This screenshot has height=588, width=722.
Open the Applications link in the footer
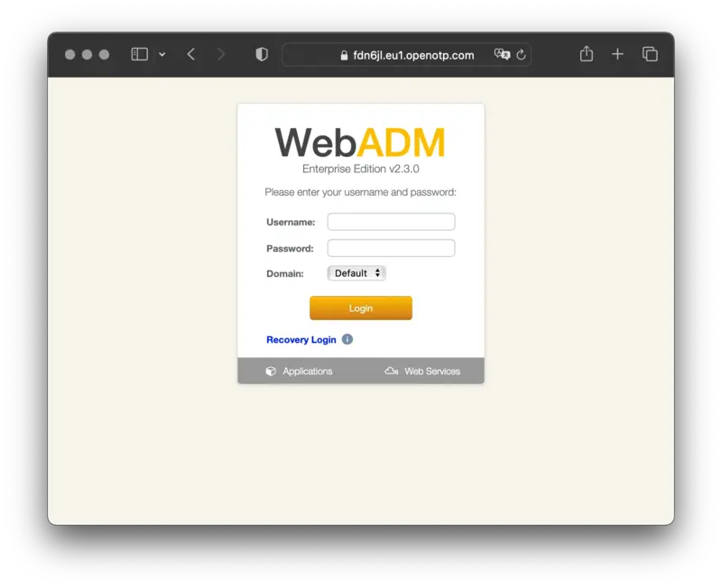[307, 372]
